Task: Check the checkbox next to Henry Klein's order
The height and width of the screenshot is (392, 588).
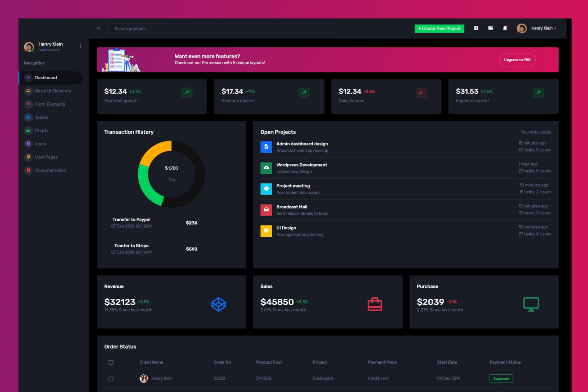Action: 111,378
